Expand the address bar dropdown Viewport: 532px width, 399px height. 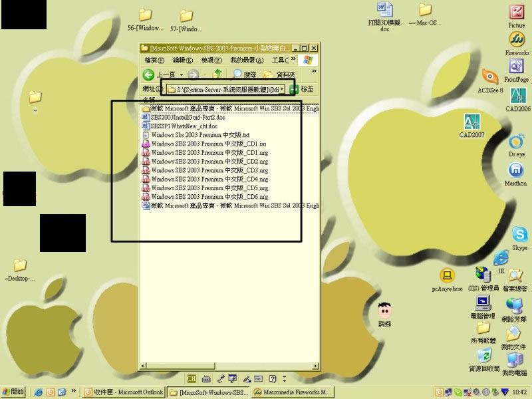tap(282, 89)
